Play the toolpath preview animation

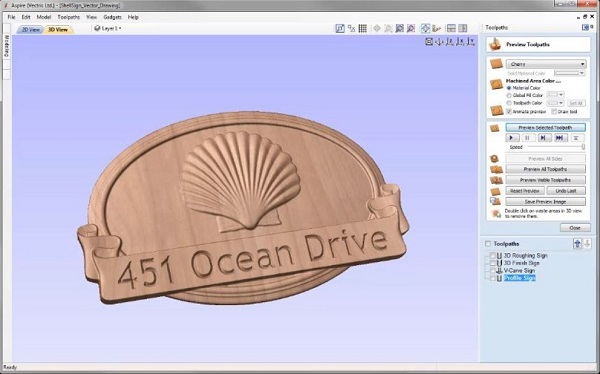click(x=512, y=138)
